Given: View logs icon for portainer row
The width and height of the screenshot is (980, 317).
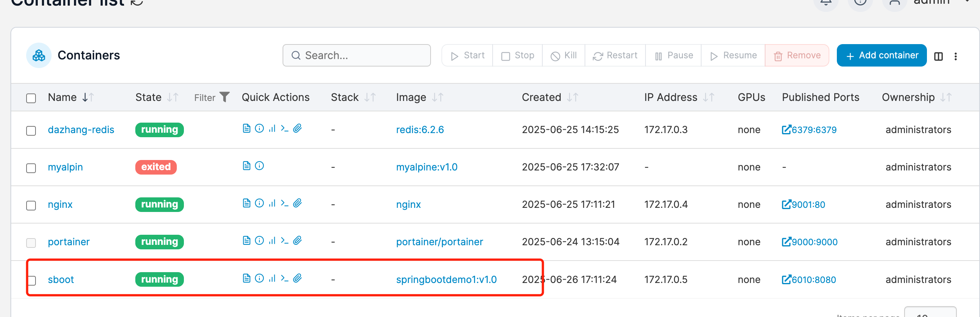Looking at the screenshot, I should [247, 240].
